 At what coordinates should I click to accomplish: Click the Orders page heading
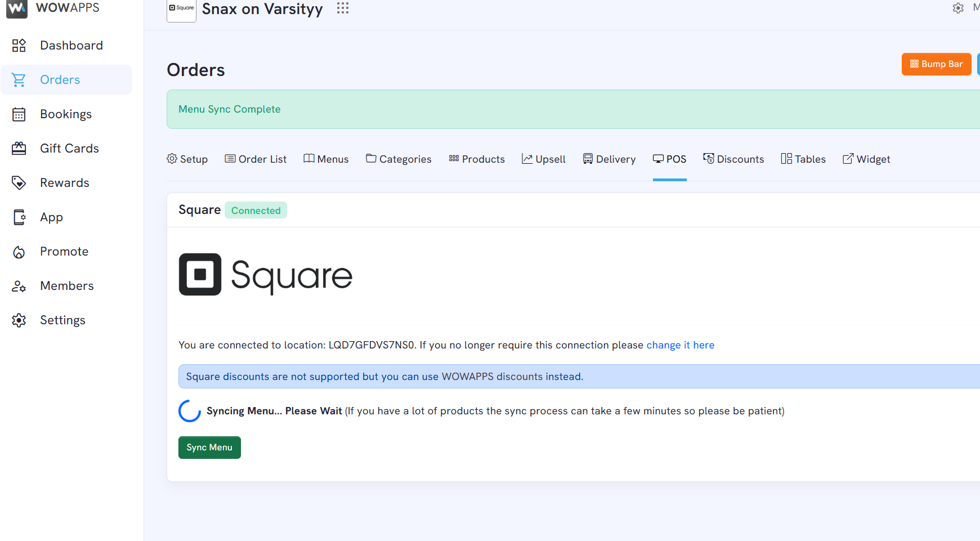tap(196, 70)
